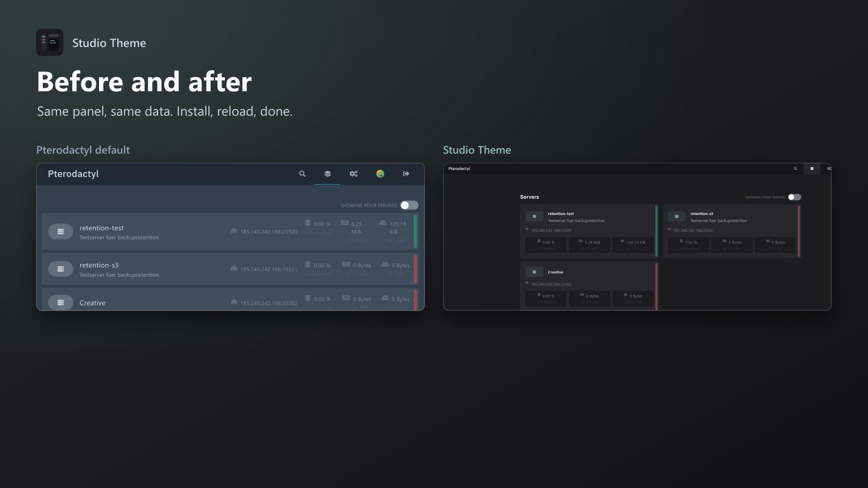The image size is (868, 488).
Task: Click the 6.25 MiB memory value in default panel
Action: [356, 228]
